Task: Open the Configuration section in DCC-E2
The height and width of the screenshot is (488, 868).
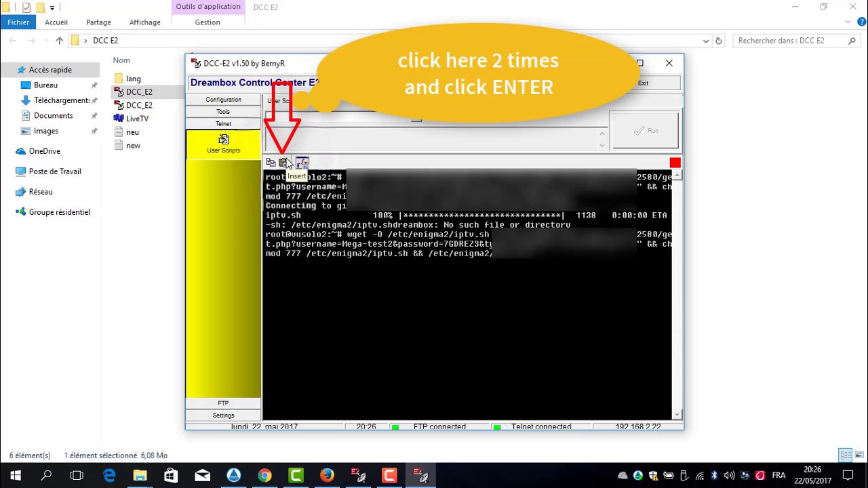Action: 223,100
